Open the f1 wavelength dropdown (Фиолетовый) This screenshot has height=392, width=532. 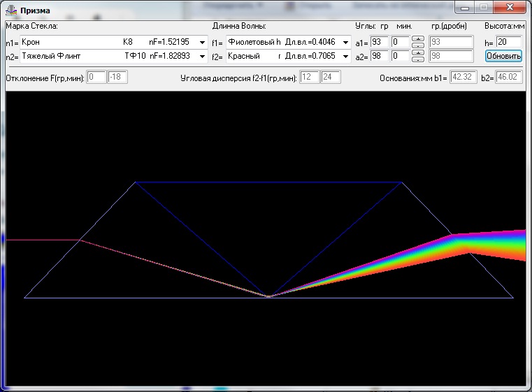pyautogui.click(x=346, y=43)
